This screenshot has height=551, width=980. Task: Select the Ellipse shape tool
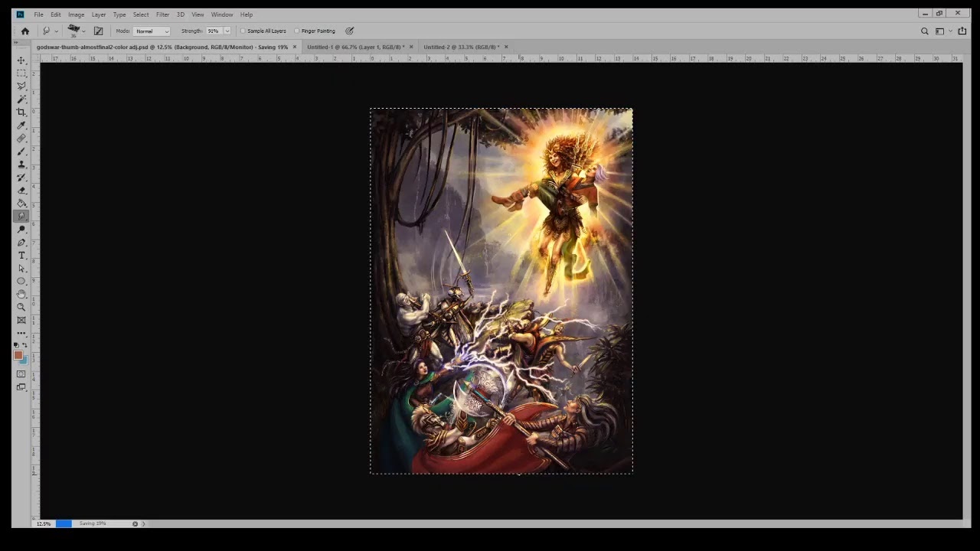click(x=21, y=282)
